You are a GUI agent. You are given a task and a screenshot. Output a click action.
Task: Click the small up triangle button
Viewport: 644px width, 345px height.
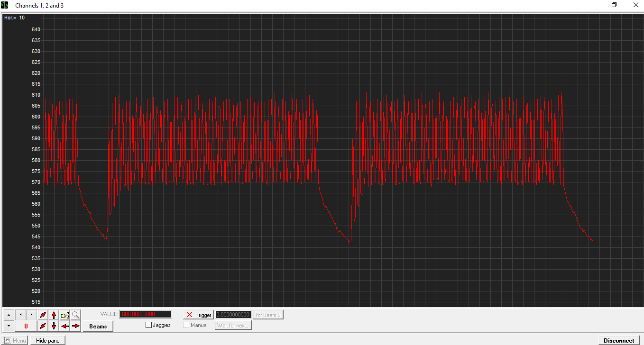(x=9, y=315)
